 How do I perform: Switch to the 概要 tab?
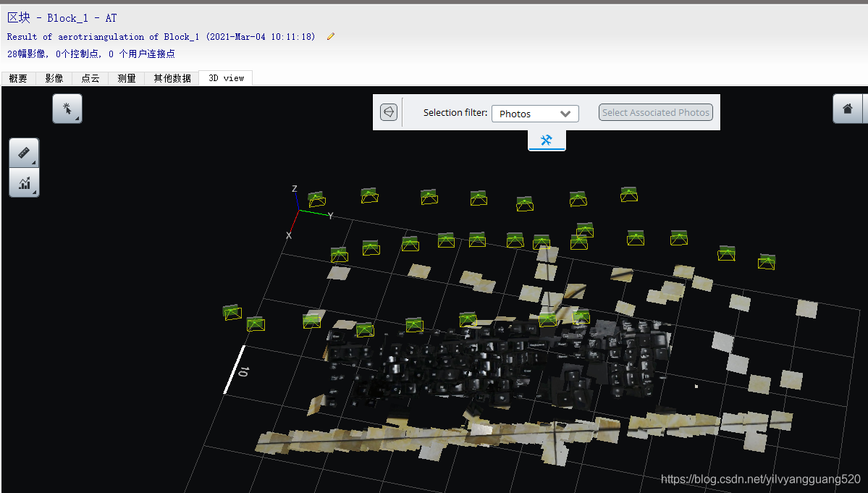18,78
